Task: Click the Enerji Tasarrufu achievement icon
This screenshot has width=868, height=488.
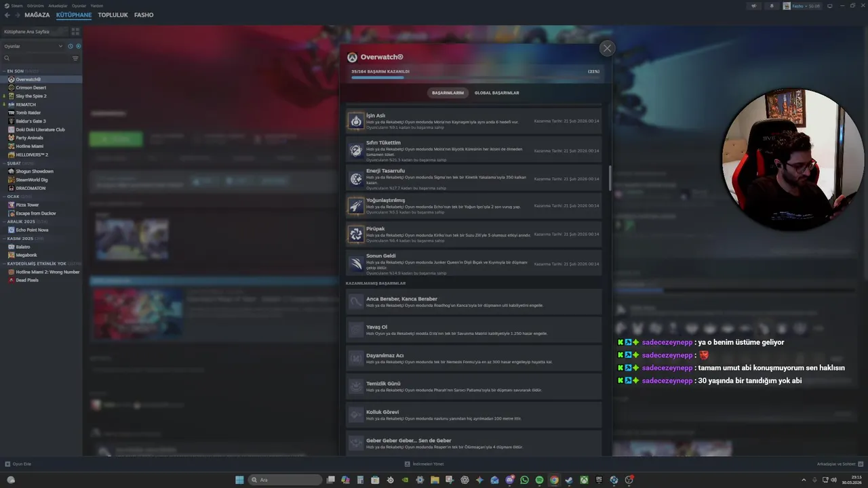Action: [356, 178]
